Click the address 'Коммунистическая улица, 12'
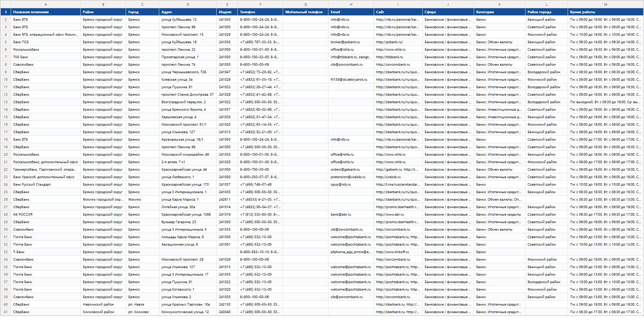The height and width of the screenshot is (322, 644). tap(188, 312)
